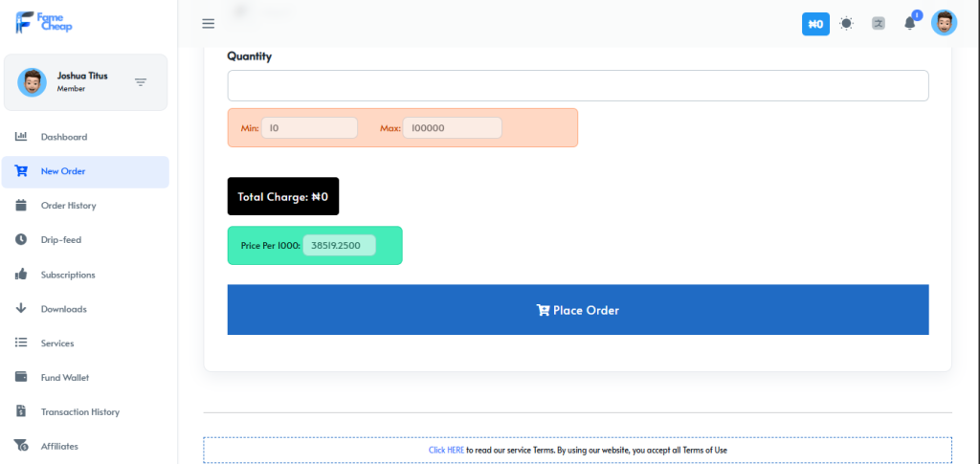The image size is (980, 464).
Task: Click the notification count badge
Action: 917,15
